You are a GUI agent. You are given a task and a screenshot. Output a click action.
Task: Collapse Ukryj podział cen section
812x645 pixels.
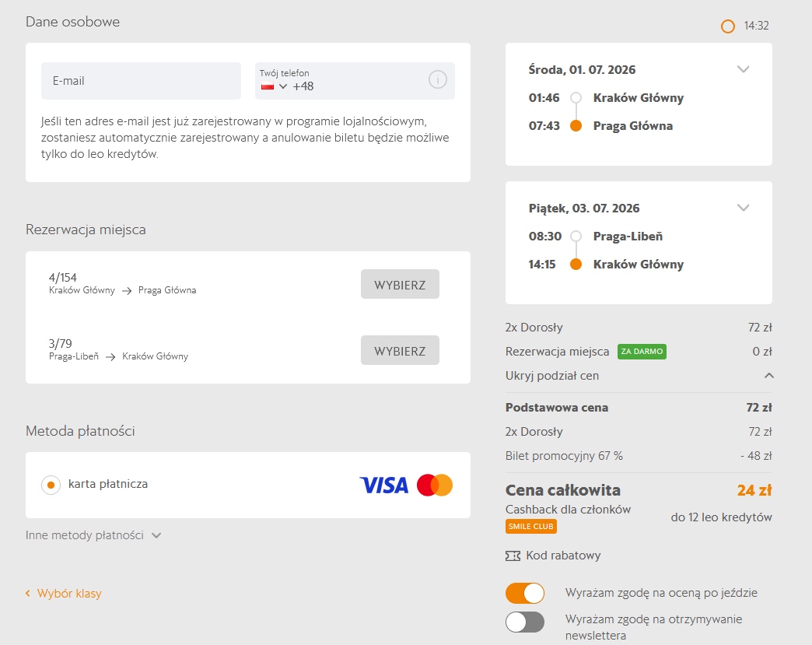click(768, 376)
